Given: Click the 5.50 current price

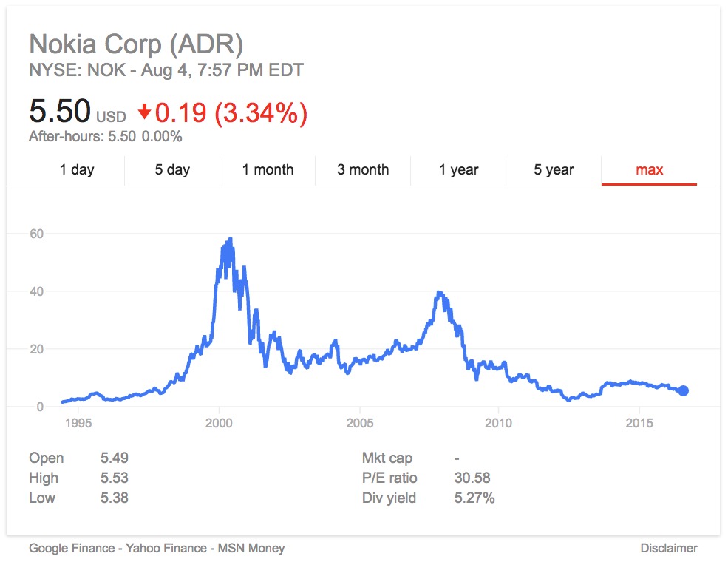Looking at the screenshot, I should pos(59,112).
